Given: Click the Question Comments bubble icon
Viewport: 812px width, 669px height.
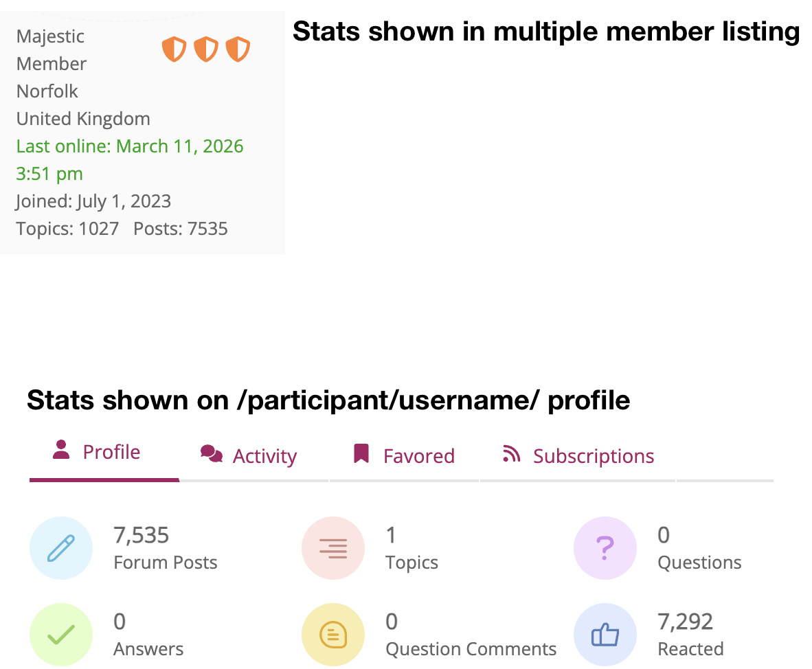Looking at the screenshot, I should [333, 635].
